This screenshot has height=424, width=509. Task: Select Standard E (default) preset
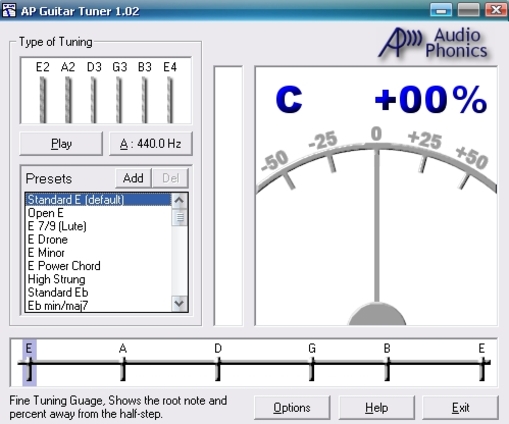[99, 200]
